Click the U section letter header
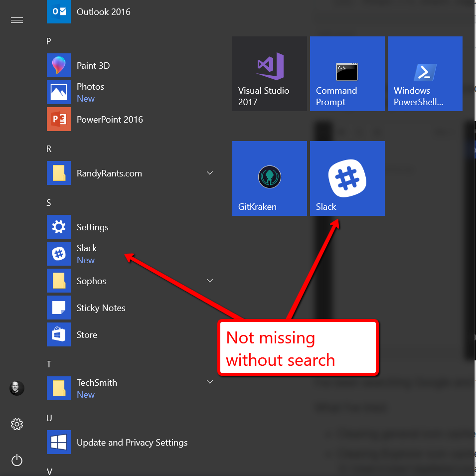476x476 pixels. tap(49, 418)
